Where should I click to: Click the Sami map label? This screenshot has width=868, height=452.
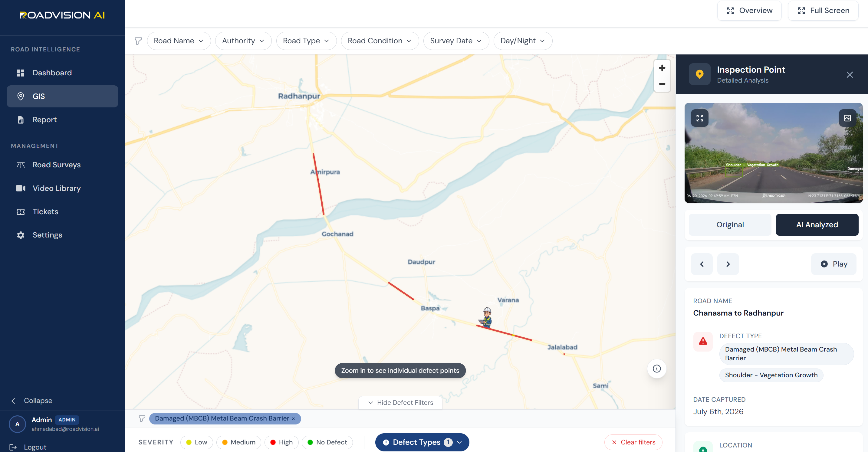600,386
